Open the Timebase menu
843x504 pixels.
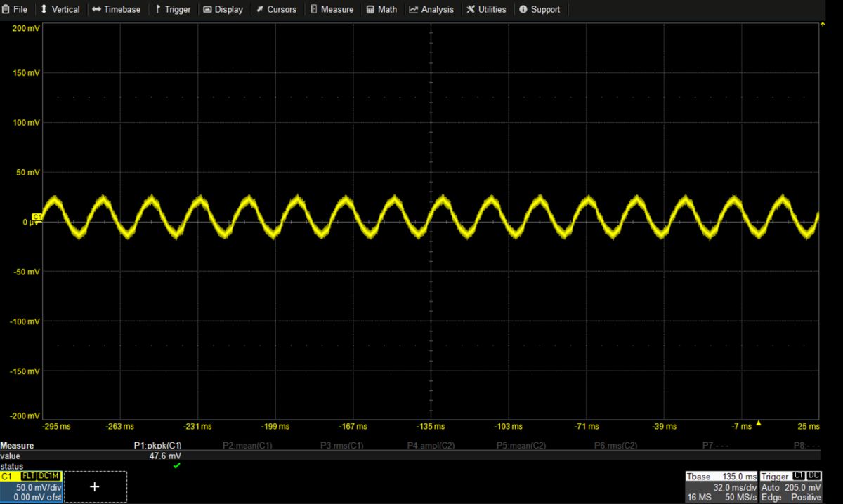coord(117,9)
